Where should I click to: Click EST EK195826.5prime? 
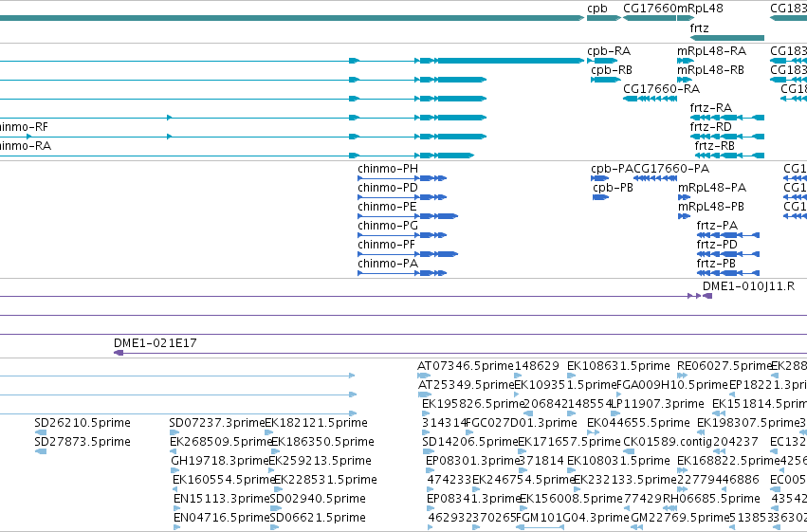[x=426, y=413]
